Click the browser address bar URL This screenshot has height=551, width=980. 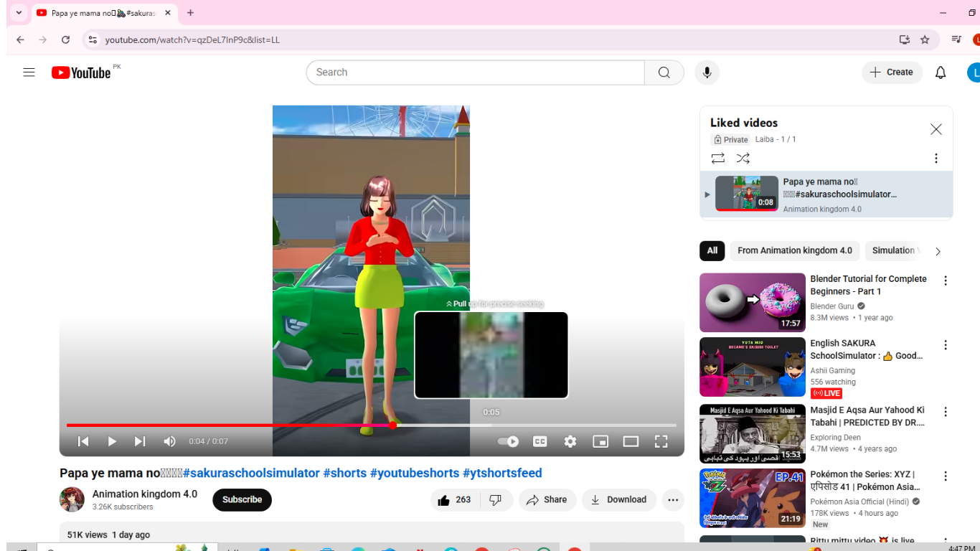pyautogui.click(x=192, y=40)
